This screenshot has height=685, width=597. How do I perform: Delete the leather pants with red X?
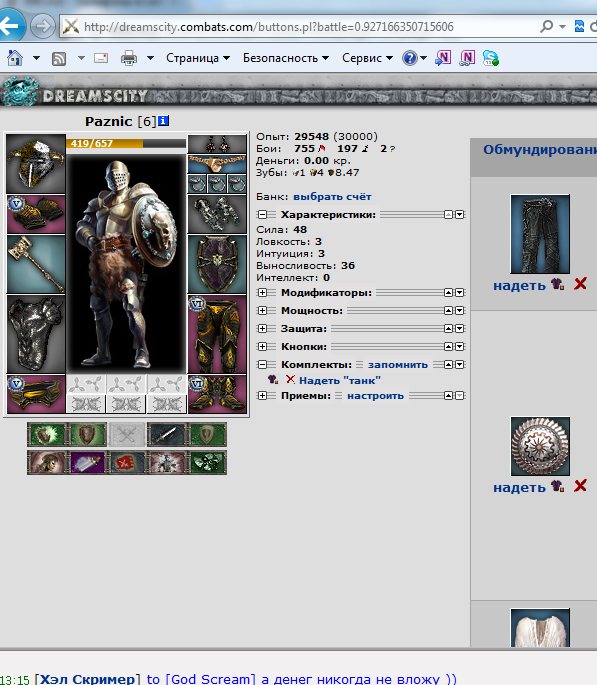(x=580, y=284)
